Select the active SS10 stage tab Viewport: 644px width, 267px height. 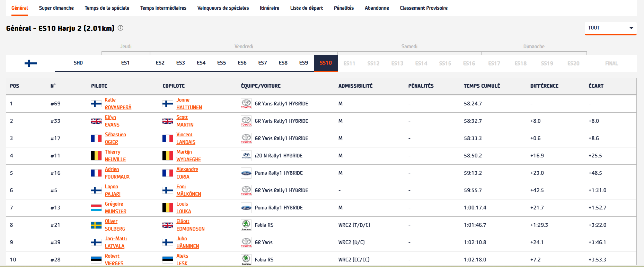(326, 63)
